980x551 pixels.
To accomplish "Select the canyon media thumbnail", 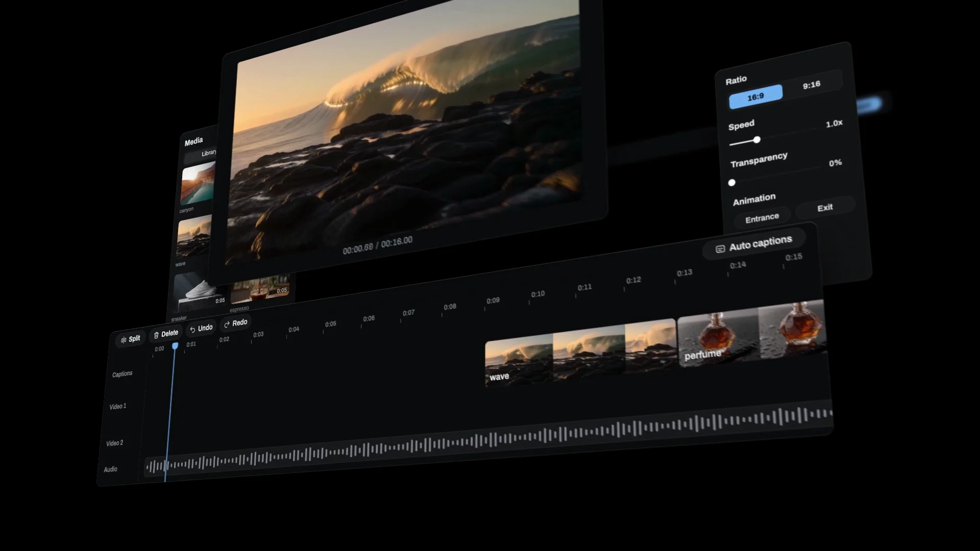I will click(198, 184).
